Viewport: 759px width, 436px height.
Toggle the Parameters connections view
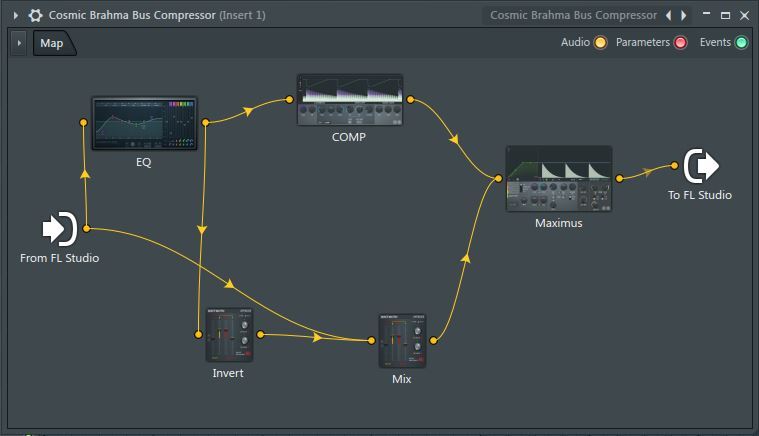681,43
